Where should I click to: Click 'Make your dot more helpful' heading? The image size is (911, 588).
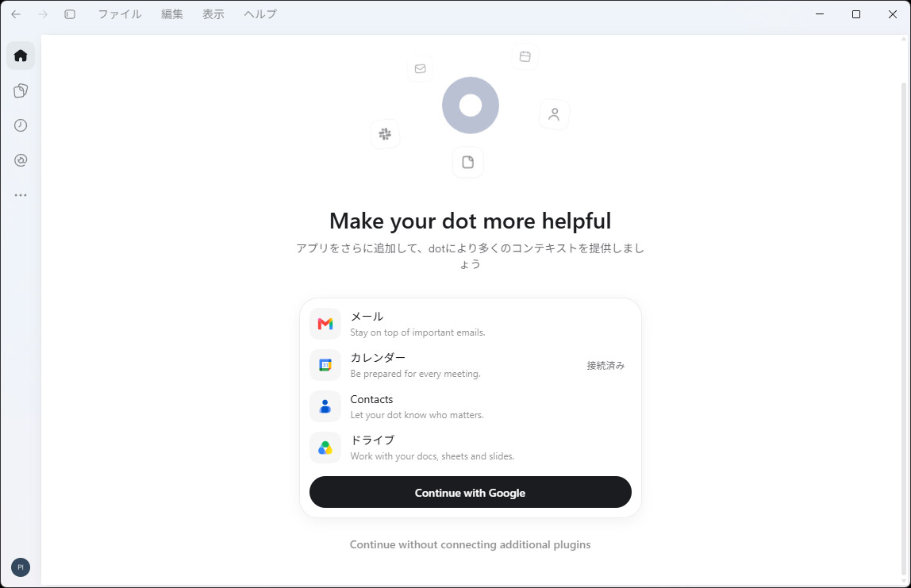point(470,221)
